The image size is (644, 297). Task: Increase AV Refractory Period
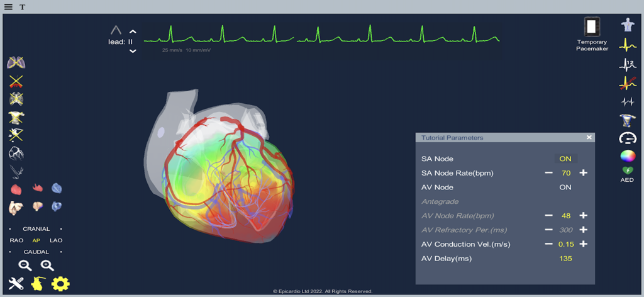tap(583, 230)
